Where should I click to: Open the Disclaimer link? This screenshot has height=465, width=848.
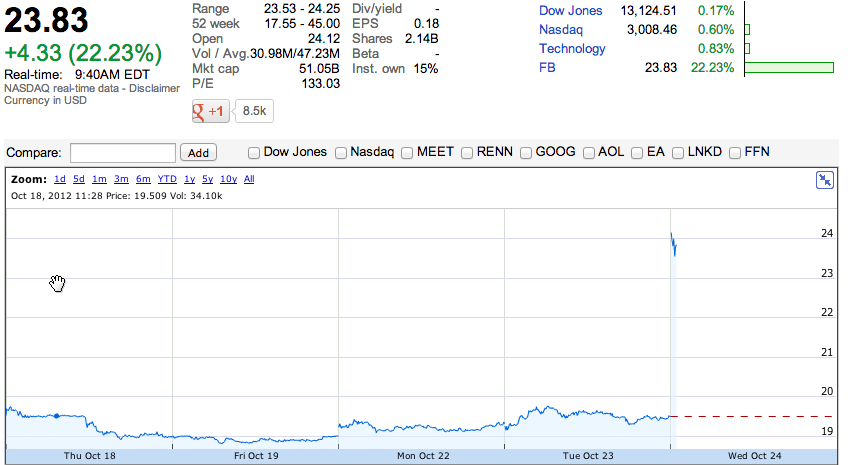(154, 88)
